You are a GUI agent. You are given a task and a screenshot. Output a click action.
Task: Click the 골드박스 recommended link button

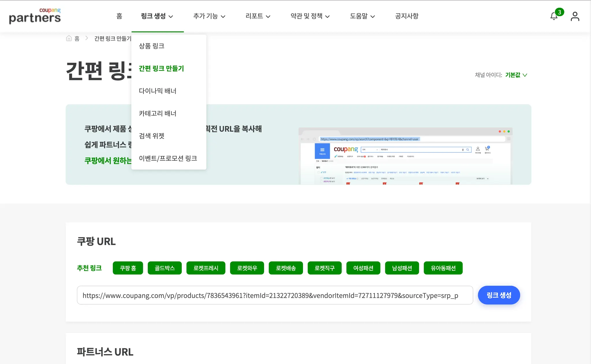pos(164,268)
